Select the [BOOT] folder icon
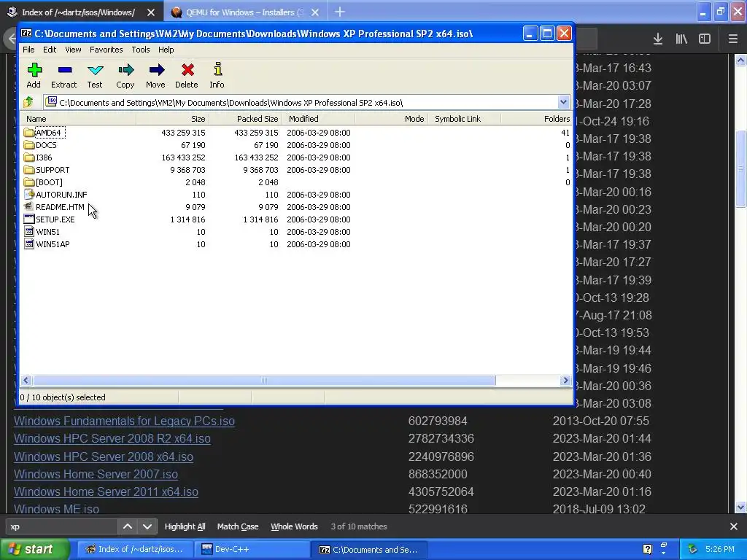Image resolution: width=747 pixels, height=560 pixels. coord(29,182)
